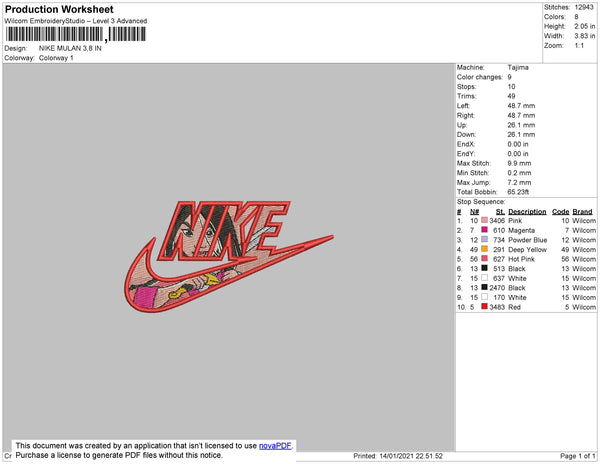Image resolution: width=600 pixels, height=464 pixels.
Task: Click the Max Jump value 7.2 mm
Action: pos(519,182)
